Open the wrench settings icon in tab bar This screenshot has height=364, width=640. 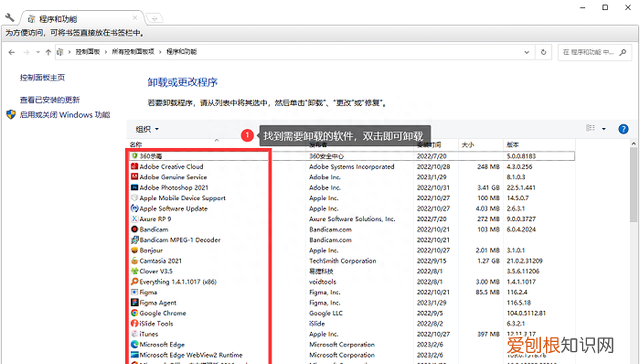click(10, 17)
